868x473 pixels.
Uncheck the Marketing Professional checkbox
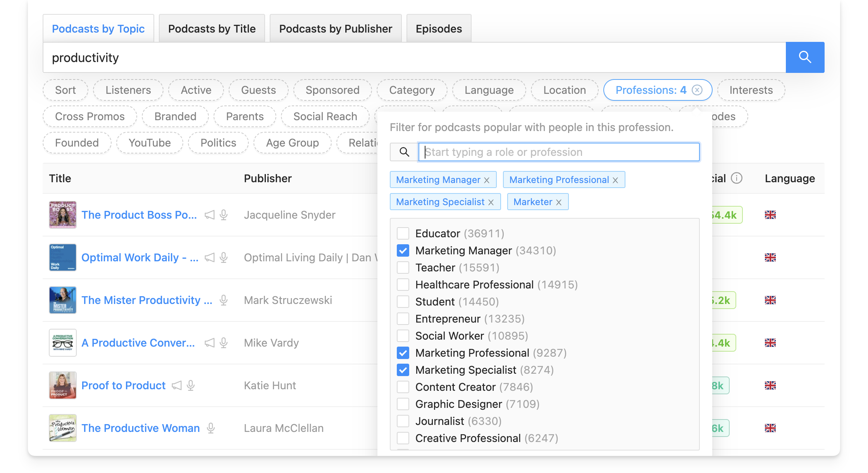403,353
